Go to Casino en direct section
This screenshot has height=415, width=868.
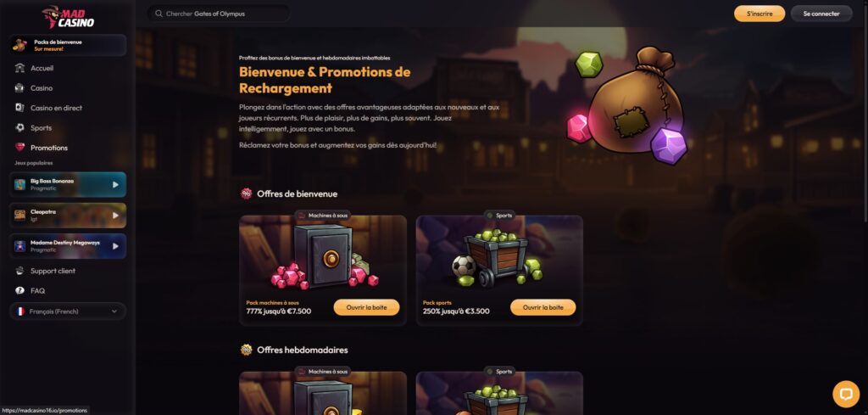(x=56, y=108)
